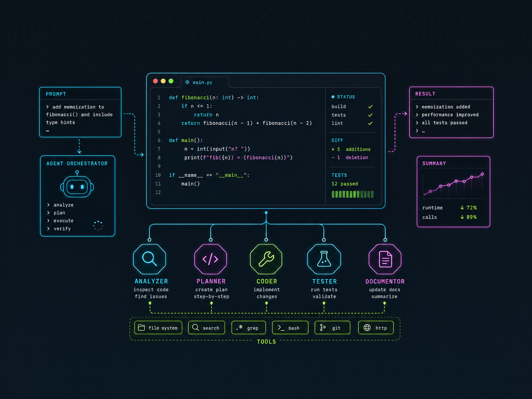The image size is (532, 399).
Task: Click the RESULT panel heading
Action: coord(425,94)
